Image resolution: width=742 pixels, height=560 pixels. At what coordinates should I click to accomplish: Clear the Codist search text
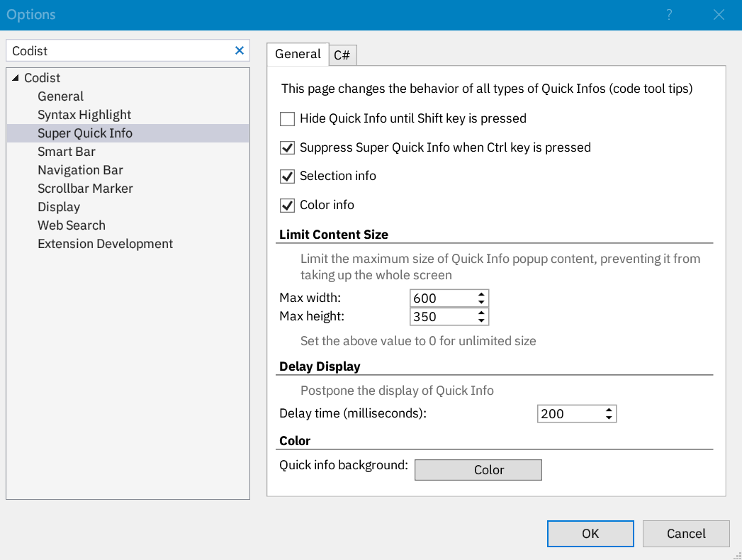point(240,50)
